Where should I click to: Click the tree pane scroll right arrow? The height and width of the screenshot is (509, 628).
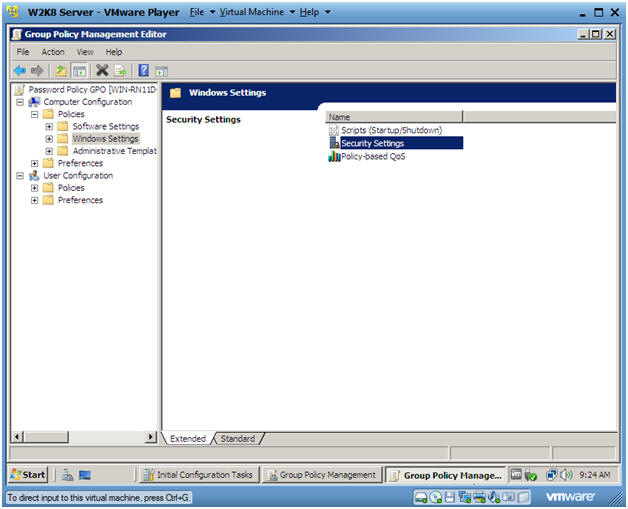pyautogui.click(x=151, y=437)
